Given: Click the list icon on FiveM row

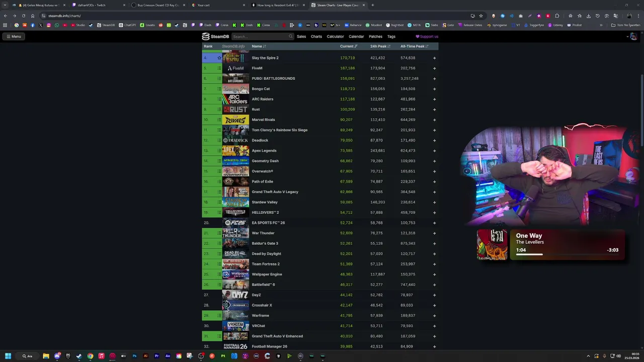Looking at the screenshot, I should (219, 68).
